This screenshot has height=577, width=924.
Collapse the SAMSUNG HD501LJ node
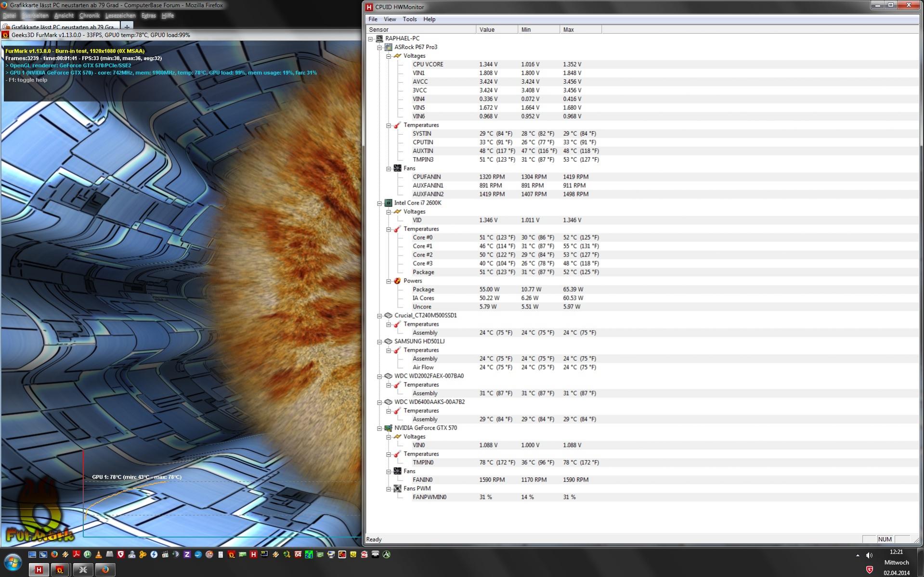pos(380,342)
